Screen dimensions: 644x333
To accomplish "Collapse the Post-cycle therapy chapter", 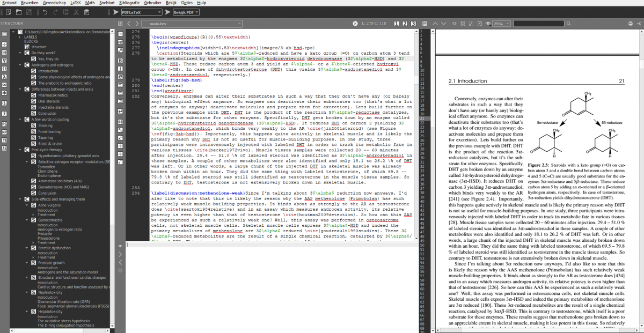I will tap(19, 150).
